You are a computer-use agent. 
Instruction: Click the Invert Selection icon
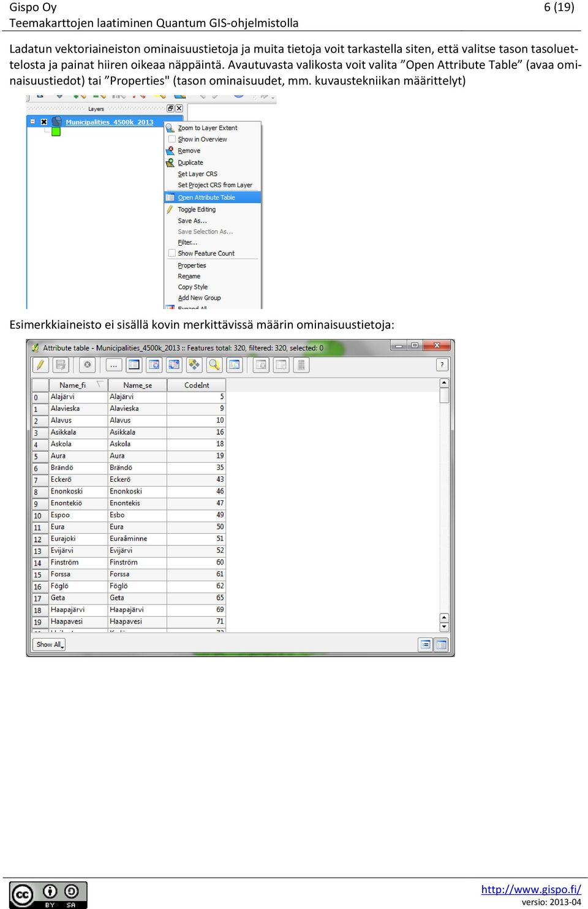(x=174, y=365)
